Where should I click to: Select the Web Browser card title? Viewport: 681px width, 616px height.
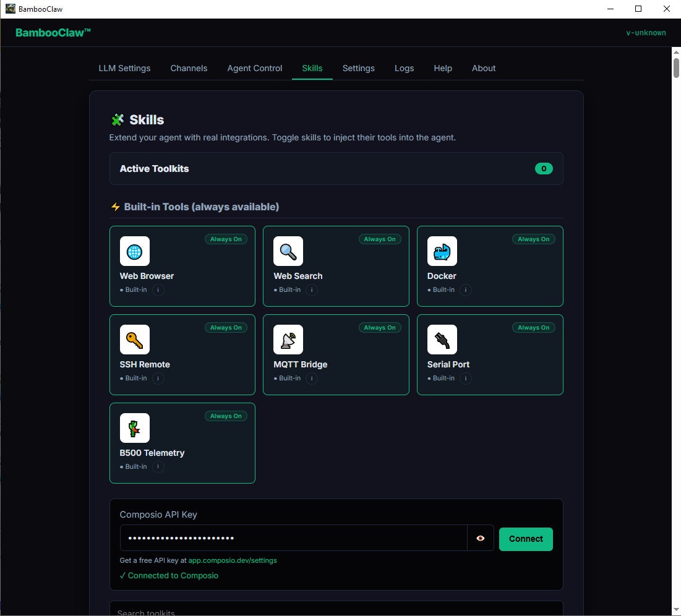147,276
